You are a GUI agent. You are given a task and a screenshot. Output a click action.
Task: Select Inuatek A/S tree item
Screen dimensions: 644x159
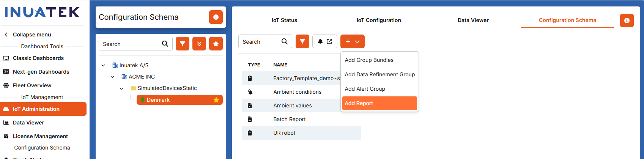point(134,65)
